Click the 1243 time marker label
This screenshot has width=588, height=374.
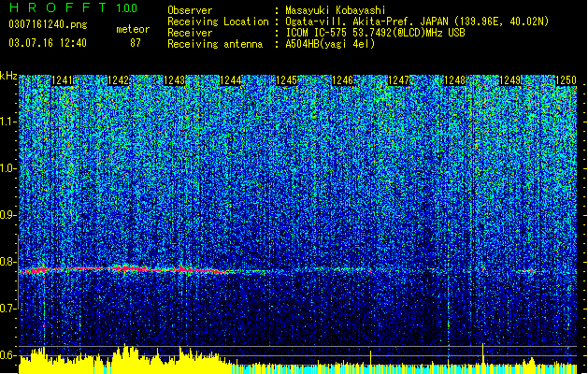click(175, 80)
